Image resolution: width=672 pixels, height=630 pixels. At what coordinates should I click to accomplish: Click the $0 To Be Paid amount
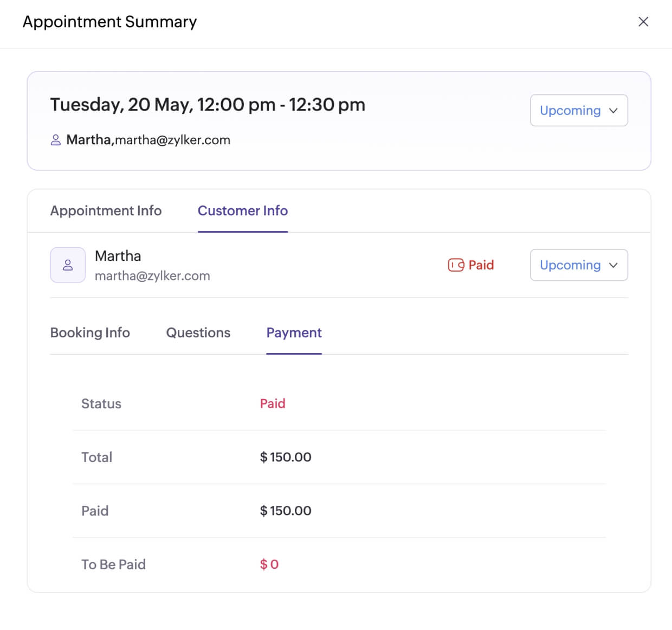tap(269, 564)
